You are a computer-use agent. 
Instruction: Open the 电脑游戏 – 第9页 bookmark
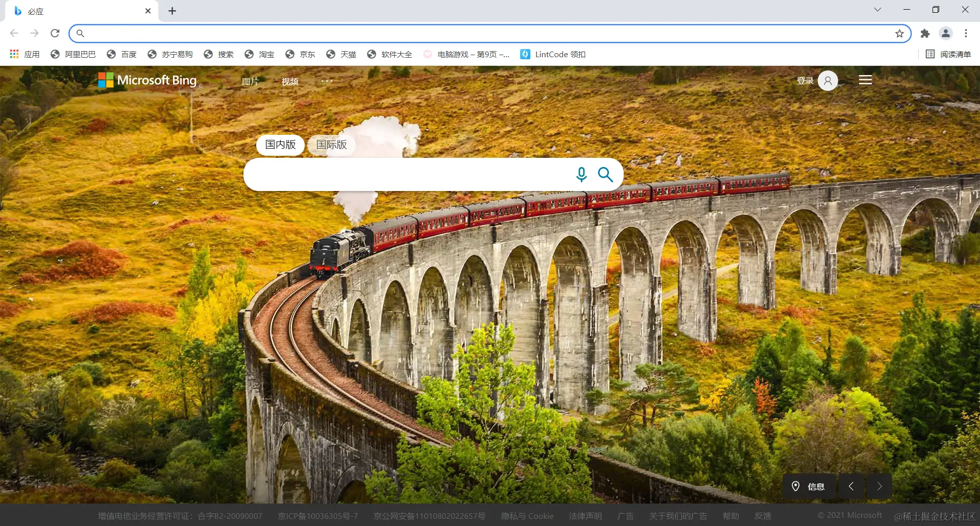pos(466,54)
